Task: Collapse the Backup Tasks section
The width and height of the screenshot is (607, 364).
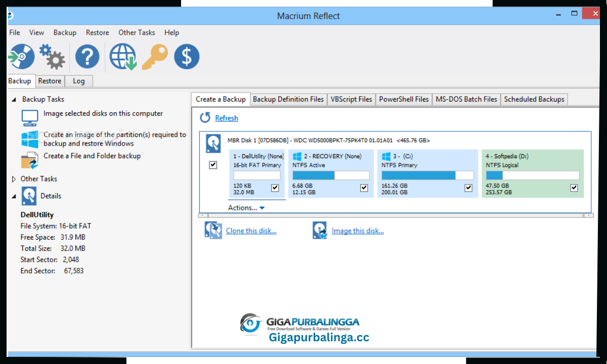Action: coord(14,100)
